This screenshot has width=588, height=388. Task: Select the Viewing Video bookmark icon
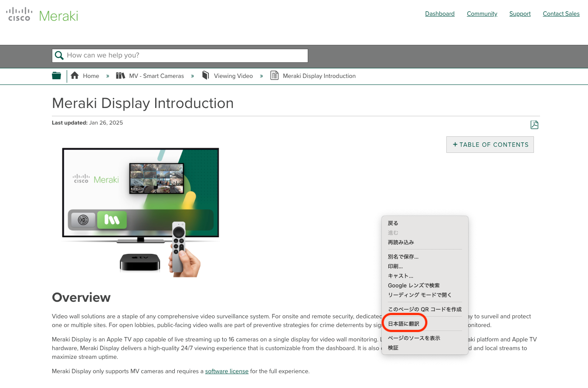[205, 75]
